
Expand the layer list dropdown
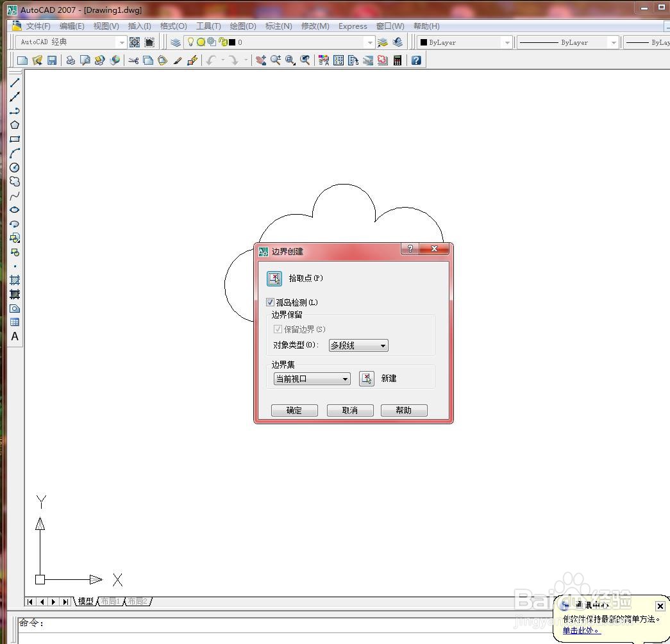point(370,43)
